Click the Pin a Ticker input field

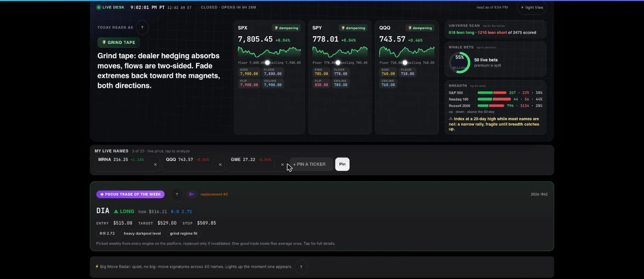[311, 164]
